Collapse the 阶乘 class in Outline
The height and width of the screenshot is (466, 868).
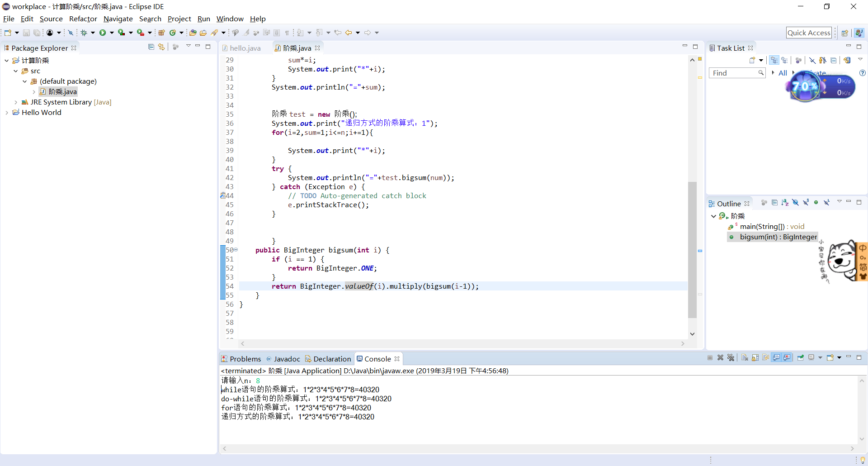point(713,216)
